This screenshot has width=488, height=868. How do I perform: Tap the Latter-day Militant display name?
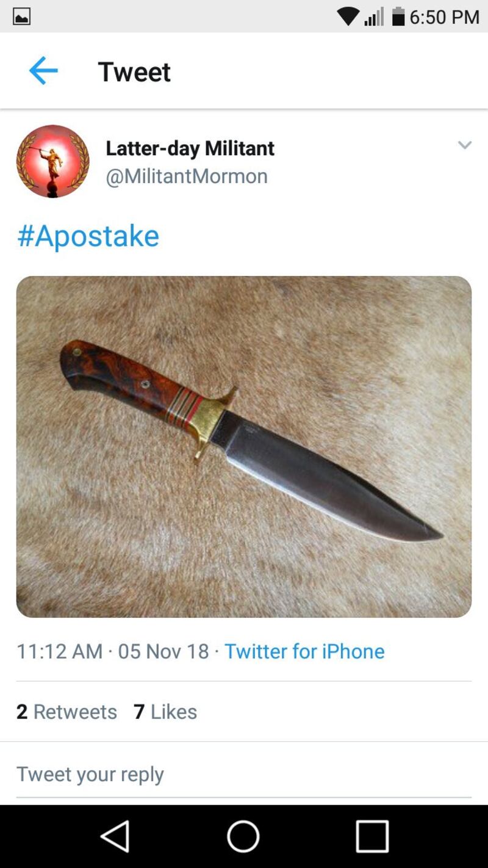pos(190,148)
